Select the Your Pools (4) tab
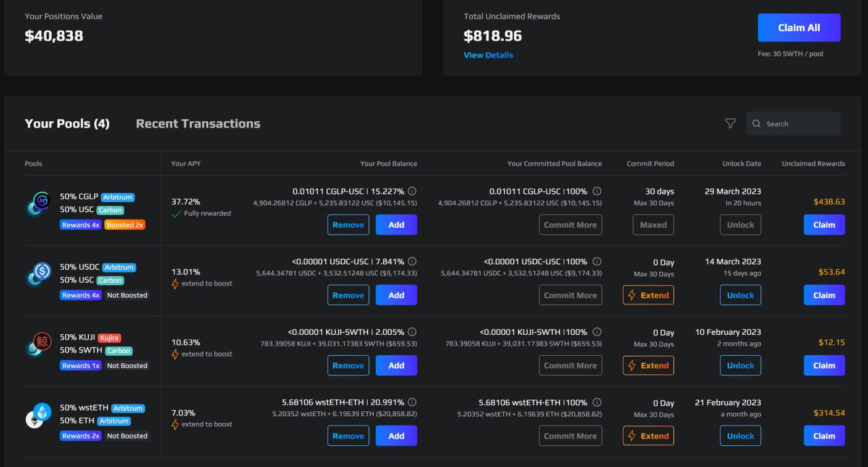The width and height of the screenshot is (868, 467). 67,123
